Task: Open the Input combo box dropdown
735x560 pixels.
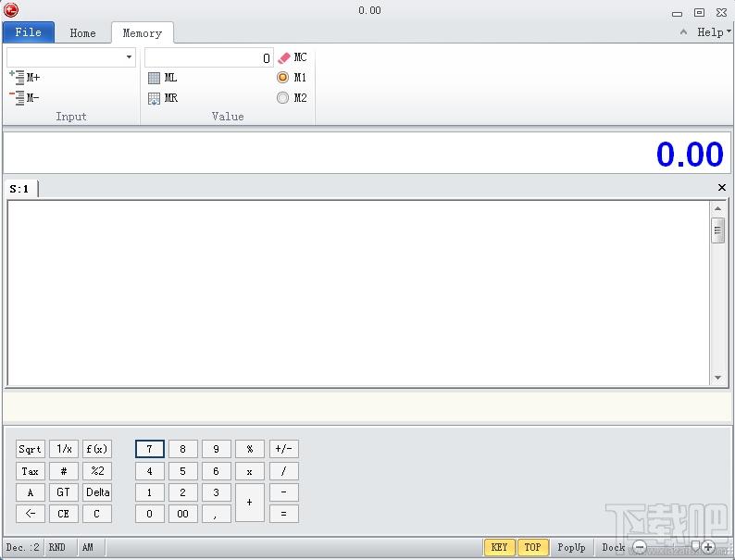Action: coord(129,57)
